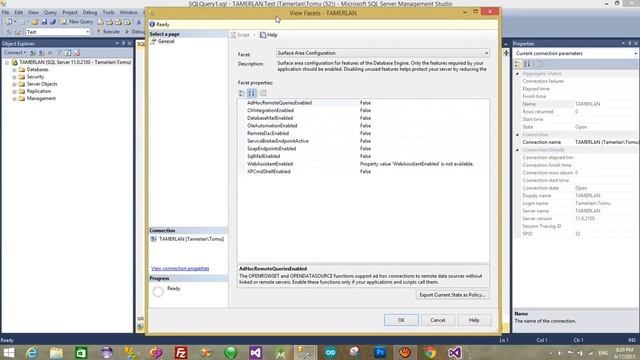Expand the Replication folder
Viewport: 640px width, 360px height.
pos(14,91)
